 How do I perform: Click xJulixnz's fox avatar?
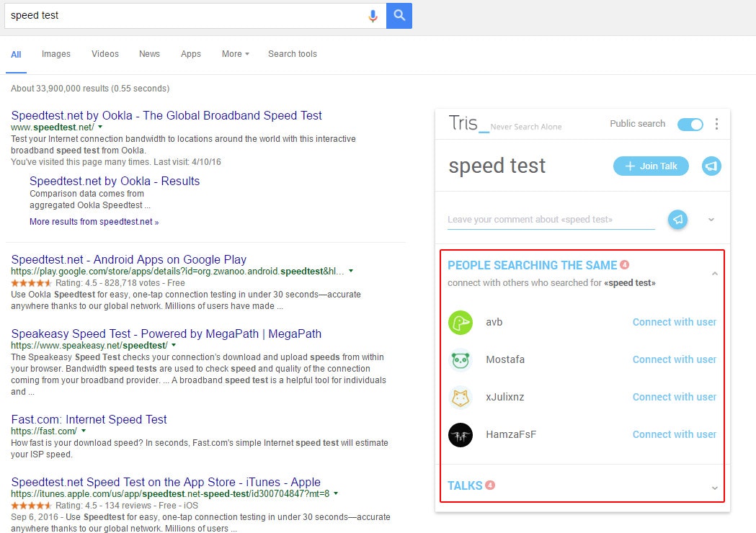point(461,398)
